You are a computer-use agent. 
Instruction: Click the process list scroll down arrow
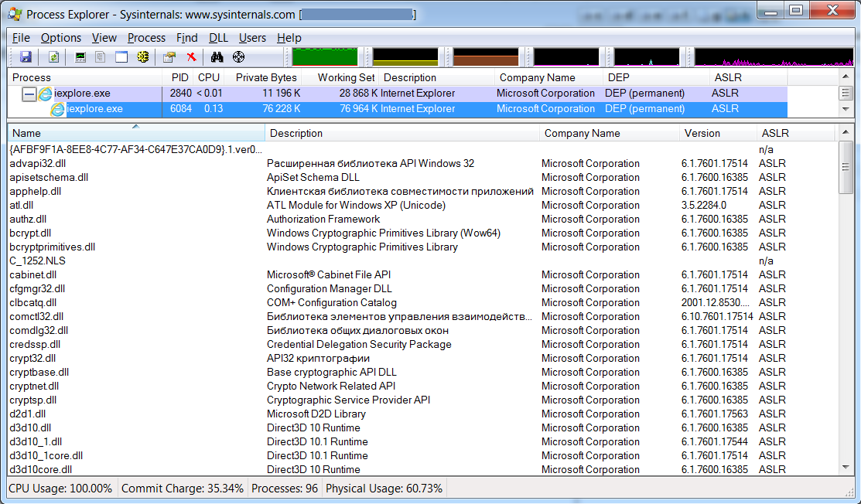pyautogui.click(x=846, y=110)
